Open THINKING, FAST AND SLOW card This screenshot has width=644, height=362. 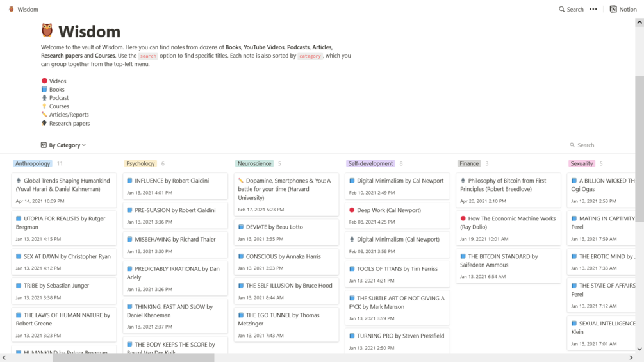[x=176, y=316]
